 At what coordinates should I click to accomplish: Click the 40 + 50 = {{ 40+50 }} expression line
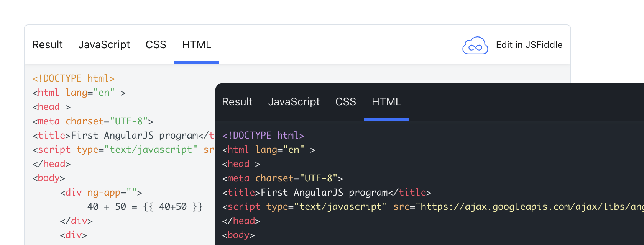point(145,207)
